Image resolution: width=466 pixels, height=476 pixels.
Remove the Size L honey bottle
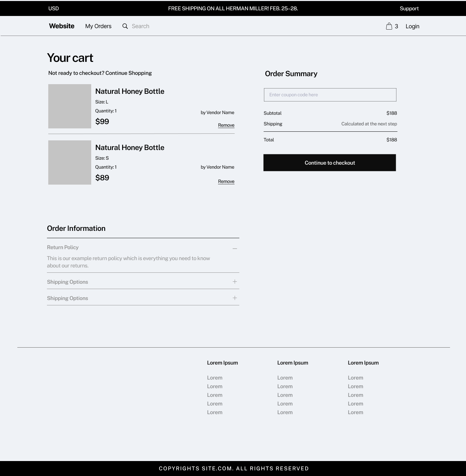(226, 125)
